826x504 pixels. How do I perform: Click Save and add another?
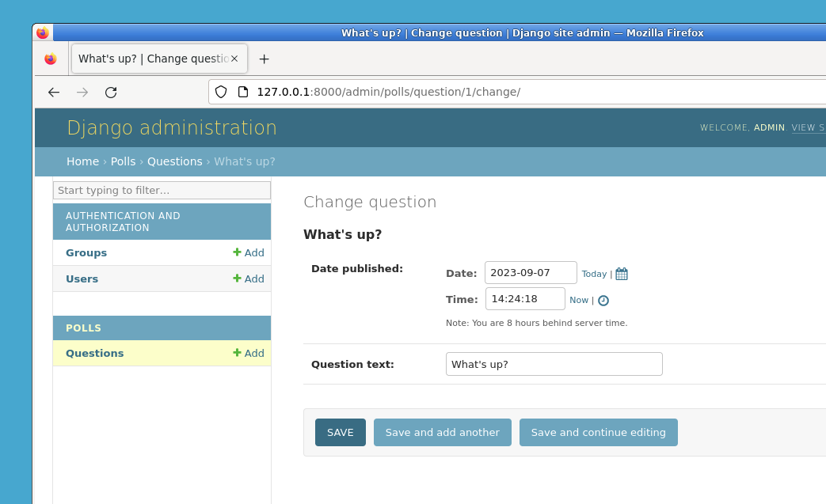[442, 432]
